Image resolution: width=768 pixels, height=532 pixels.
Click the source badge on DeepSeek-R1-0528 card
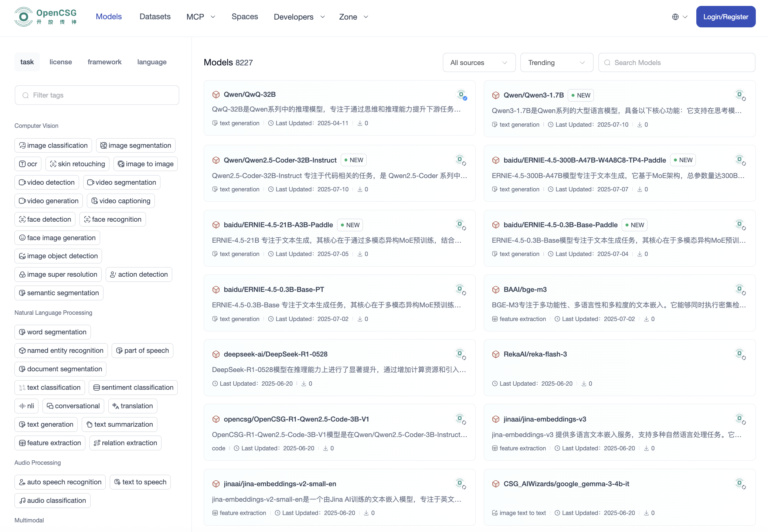pos(461,354)
